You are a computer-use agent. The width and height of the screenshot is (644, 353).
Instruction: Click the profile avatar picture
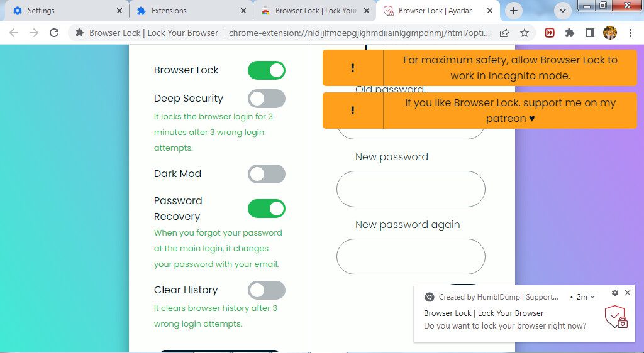coord(610,33)
